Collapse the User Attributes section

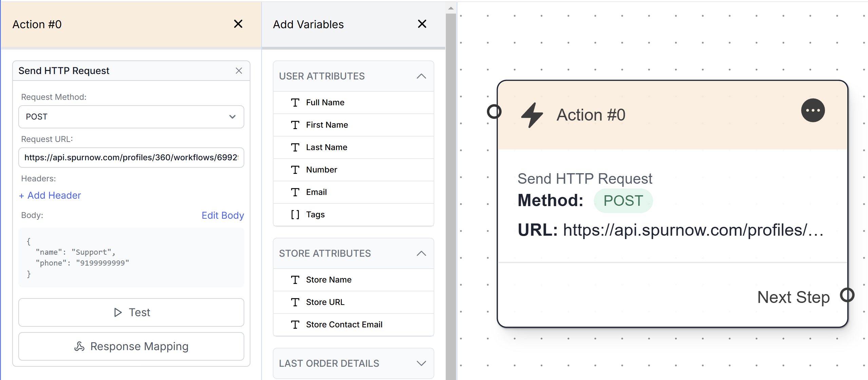click(421, 76)
